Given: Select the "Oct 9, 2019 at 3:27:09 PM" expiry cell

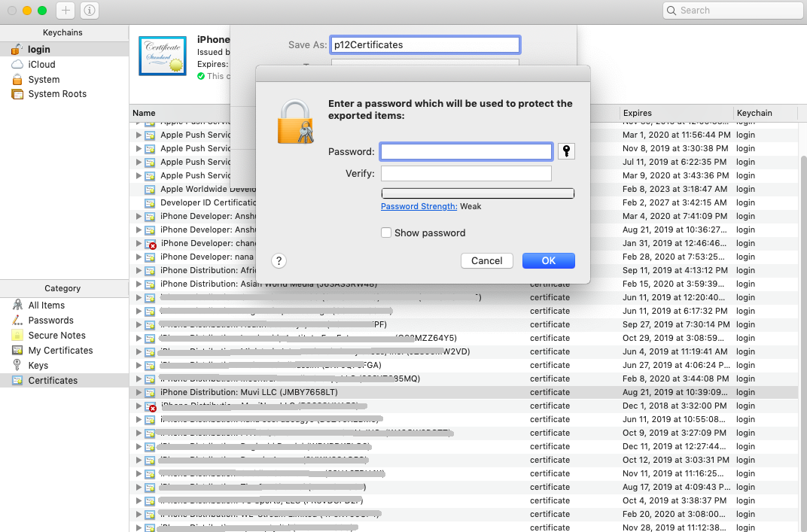Looking at the screenshot, I should (x=675, y=433).
